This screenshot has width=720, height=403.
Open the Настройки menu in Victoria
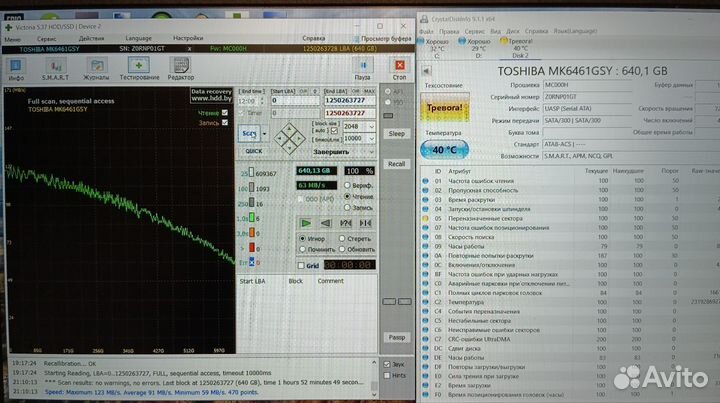pyautogui.click(x=188, y=38)
